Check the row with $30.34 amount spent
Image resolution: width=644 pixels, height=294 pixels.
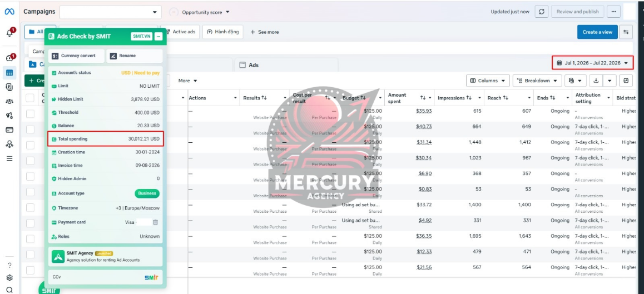click(30, 161)
